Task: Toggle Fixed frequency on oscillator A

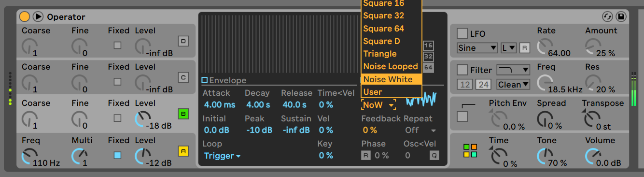Action: [x=117, y=155]
